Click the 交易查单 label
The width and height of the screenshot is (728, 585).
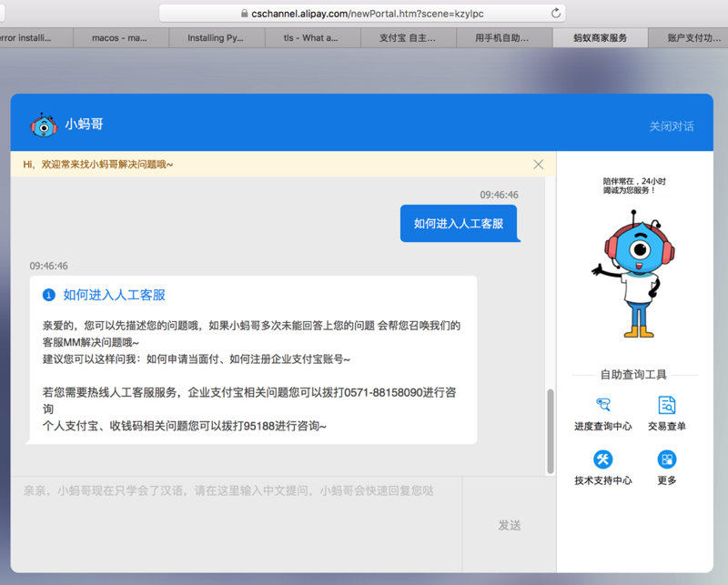coord(667,426)
